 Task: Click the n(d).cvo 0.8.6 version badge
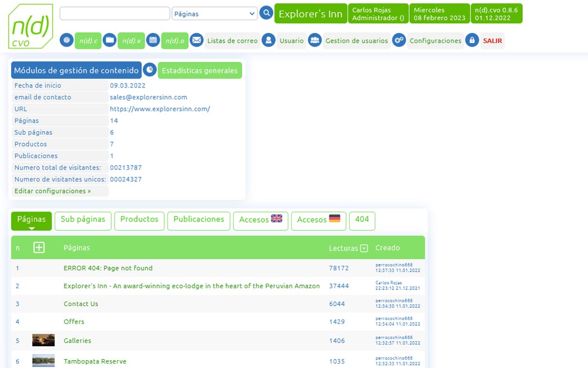click(497, 13)
